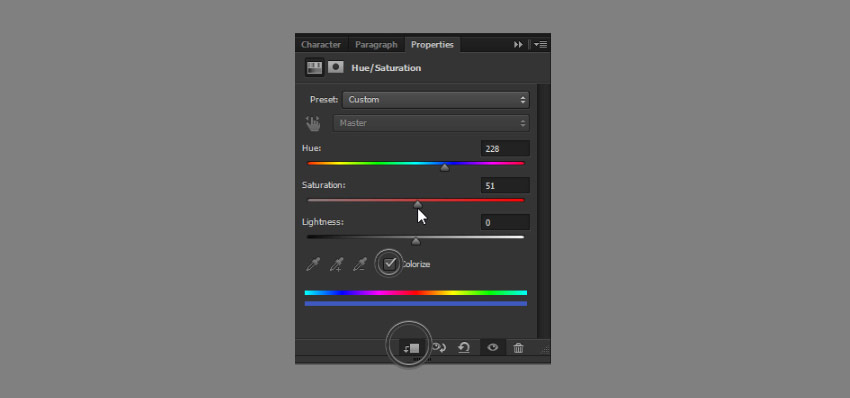Toggle layer visibility eye icon
This screenshot has height=398, width=850.
492,348
